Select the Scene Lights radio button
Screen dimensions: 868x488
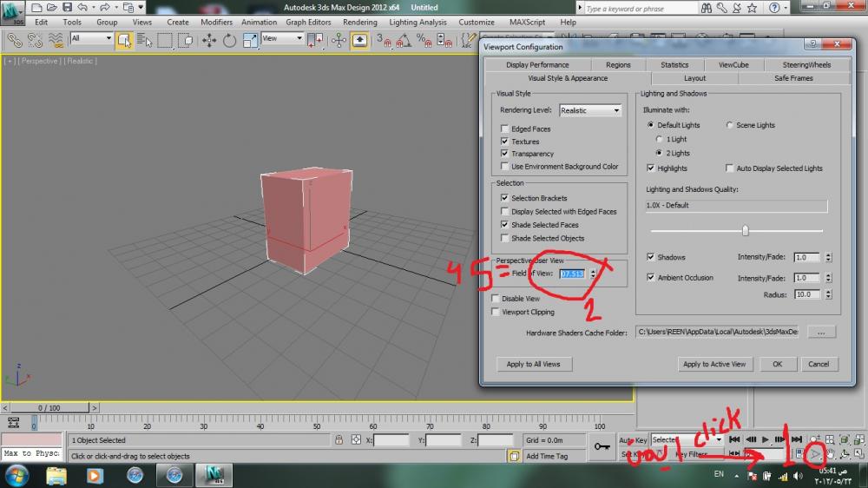(x=729, y=125)
